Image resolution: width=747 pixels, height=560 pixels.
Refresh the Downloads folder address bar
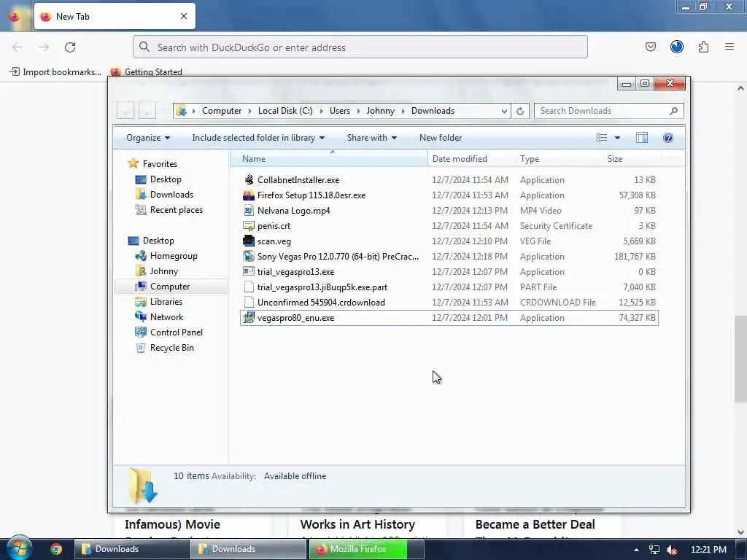click(x=519, y=111)
